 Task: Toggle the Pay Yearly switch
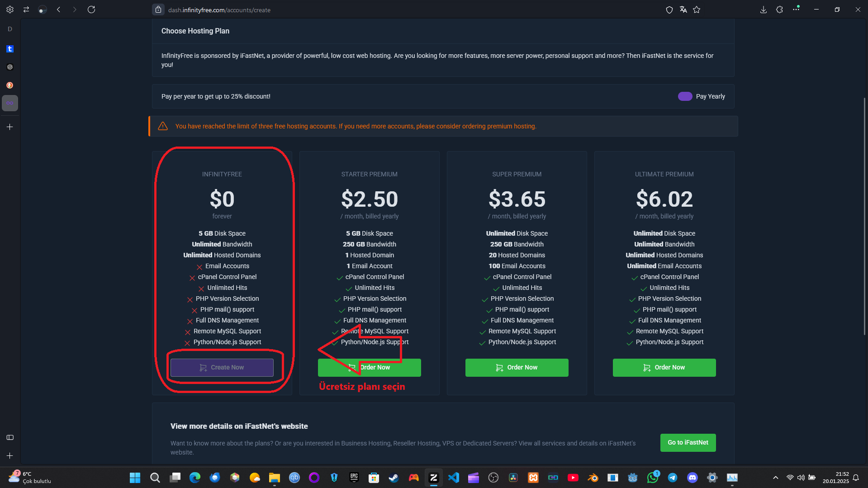pos(685,96)
